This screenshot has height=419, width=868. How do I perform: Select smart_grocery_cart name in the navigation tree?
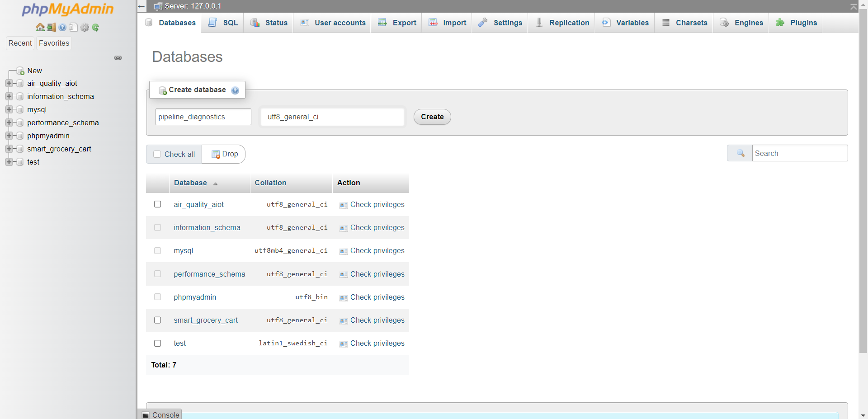[x=59, y=149]
